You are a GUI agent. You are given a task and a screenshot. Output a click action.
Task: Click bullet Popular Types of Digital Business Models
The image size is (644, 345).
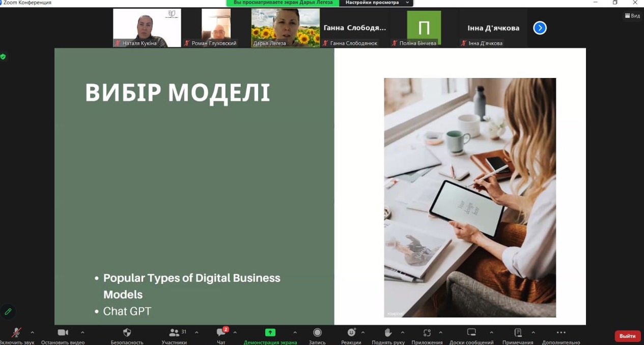pyautogui.click(x=192, y=286)
